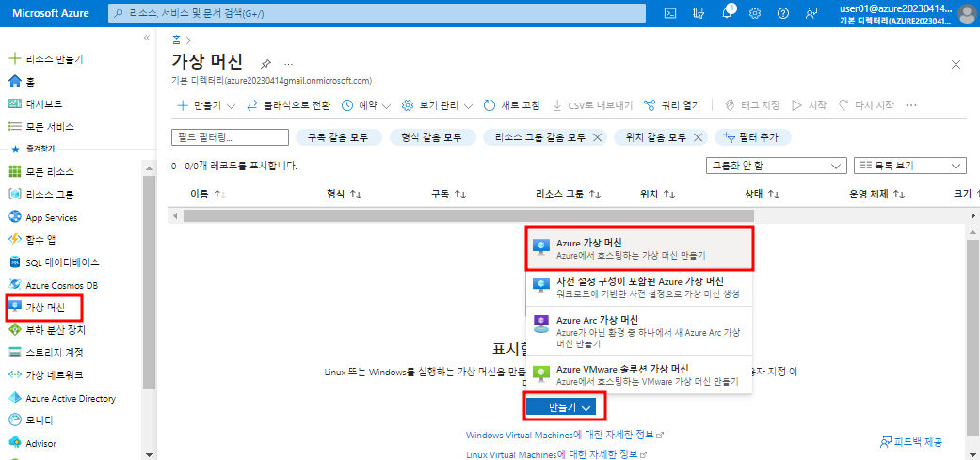This screenshot has width=980, height=460.
Task: Click the horizontal scrollbar under column headers
Action: [x=469, y=215]
